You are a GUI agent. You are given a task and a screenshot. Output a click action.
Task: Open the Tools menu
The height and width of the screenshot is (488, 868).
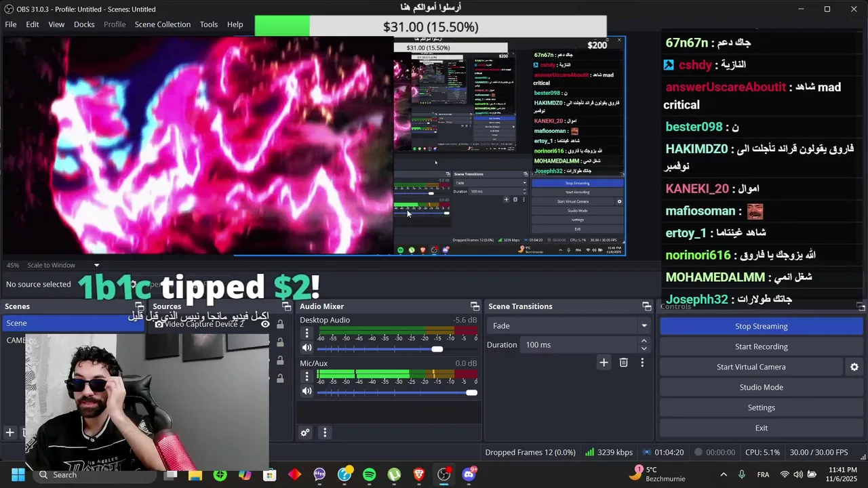(209, 24)
